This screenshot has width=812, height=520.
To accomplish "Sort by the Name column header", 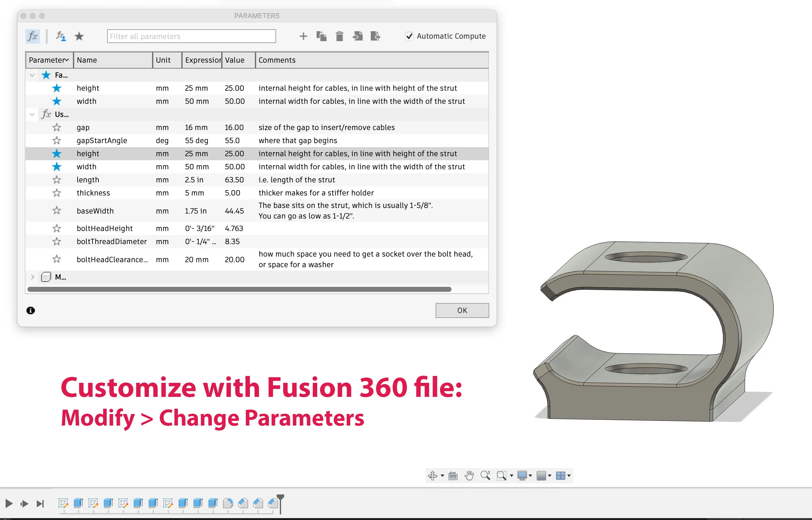I will coord(113,60).
